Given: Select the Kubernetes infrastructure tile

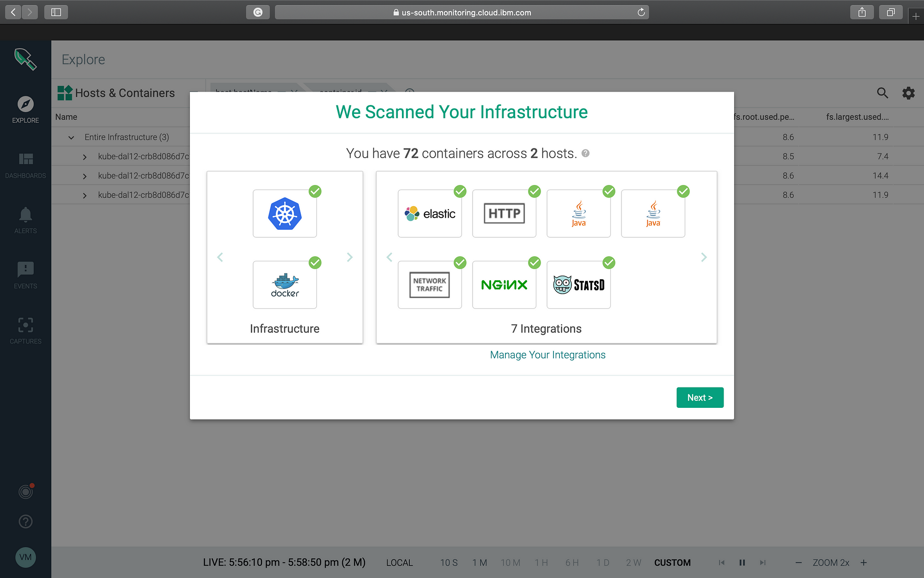Looking at the screenshot, I should coord(285,214).
